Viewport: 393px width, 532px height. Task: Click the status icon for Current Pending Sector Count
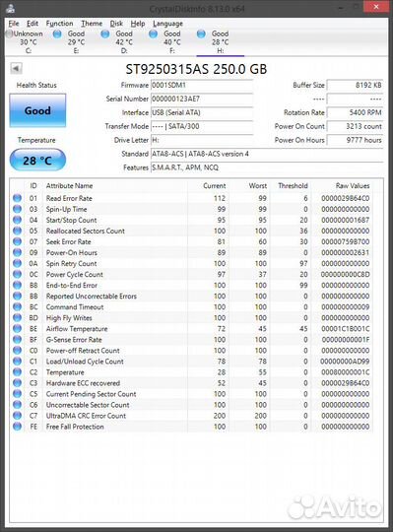[x=17, y=394]
